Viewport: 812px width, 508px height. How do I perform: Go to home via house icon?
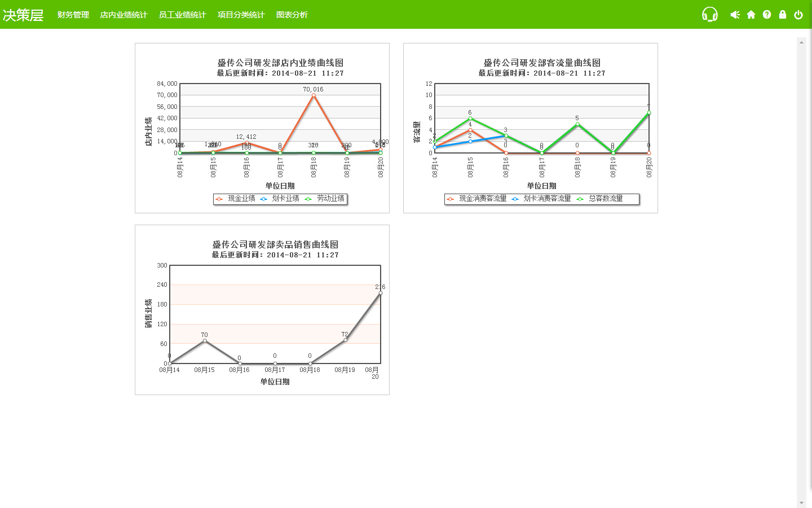(751, 15)
